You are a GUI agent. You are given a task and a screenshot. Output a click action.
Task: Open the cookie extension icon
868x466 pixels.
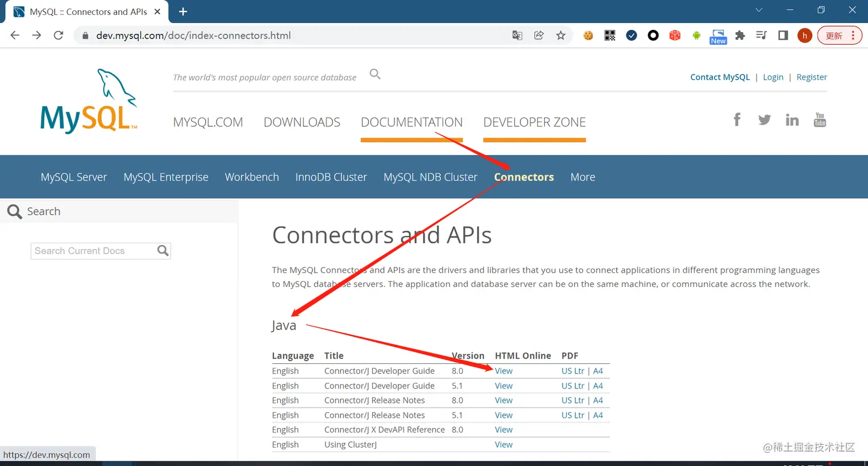coord(588,36)
